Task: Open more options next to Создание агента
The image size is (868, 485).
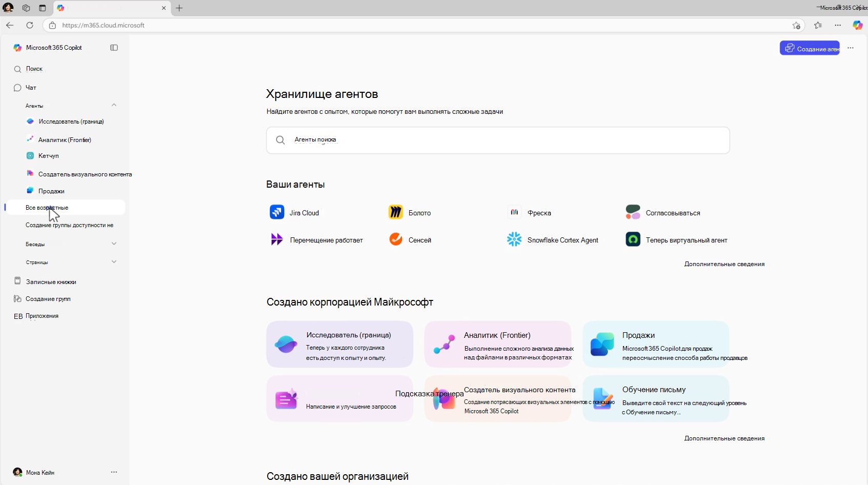Action: [851, 48]
